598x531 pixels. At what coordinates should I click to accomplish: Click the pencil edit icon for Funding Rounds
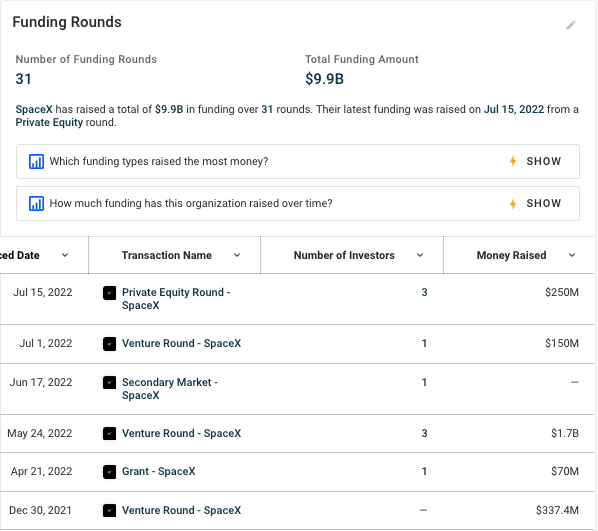click(x=571, y=25)
